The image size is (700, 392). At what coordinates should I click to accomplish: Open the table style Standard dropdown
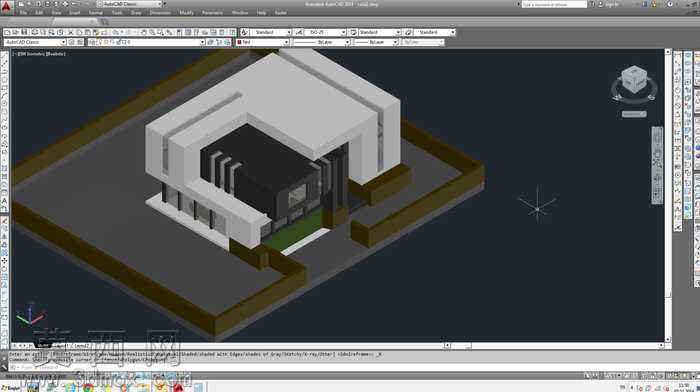tap(398, 32)
